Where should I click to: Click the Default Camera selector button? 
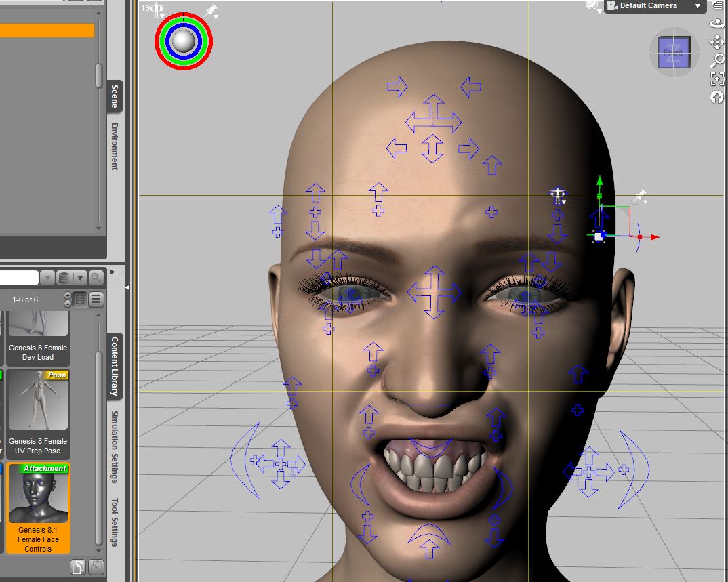tap(655, 6)
